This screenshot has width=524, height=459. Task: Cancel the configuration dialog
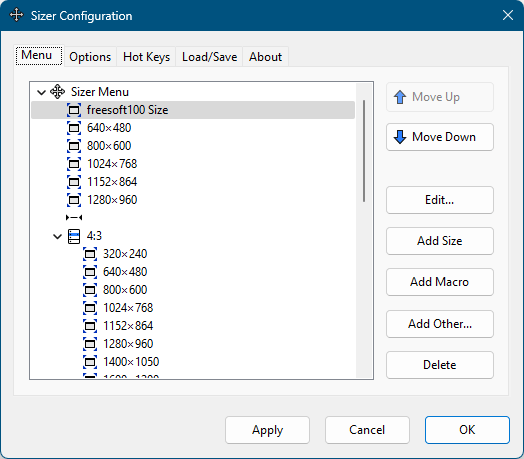coord(367,430)
